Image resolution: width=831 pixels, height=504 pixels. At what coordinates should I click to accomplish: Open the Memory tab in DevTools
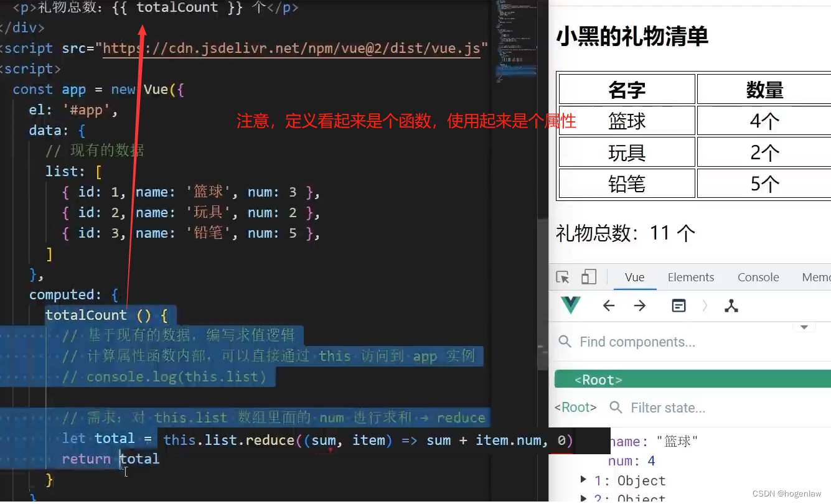(x=816, y=278)
